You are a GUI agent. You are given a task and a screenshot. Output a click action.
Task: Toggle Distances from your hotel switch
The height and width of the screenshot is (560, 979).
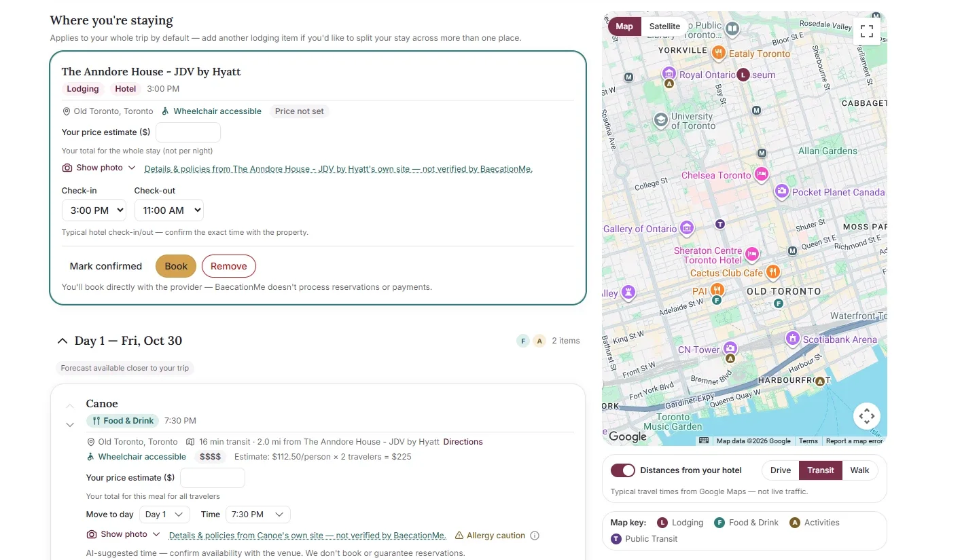tap(622, 470)
